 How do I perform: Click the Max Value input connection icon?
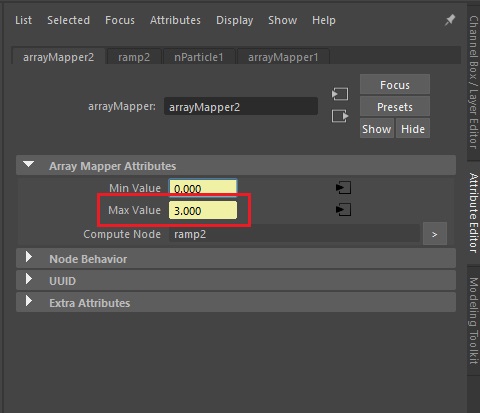click(343, 210)
